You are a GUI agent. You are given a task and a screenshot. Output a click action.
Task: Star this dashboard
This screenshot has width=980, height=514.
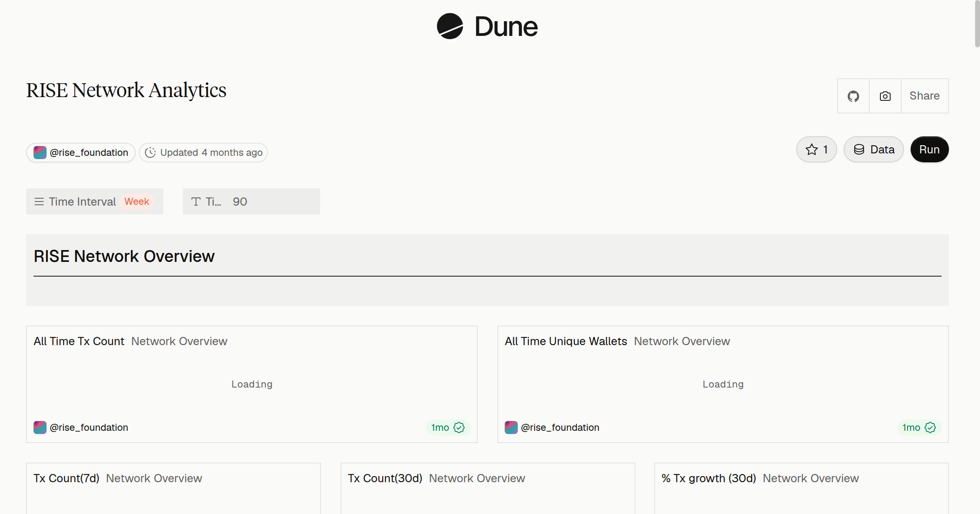816,149
